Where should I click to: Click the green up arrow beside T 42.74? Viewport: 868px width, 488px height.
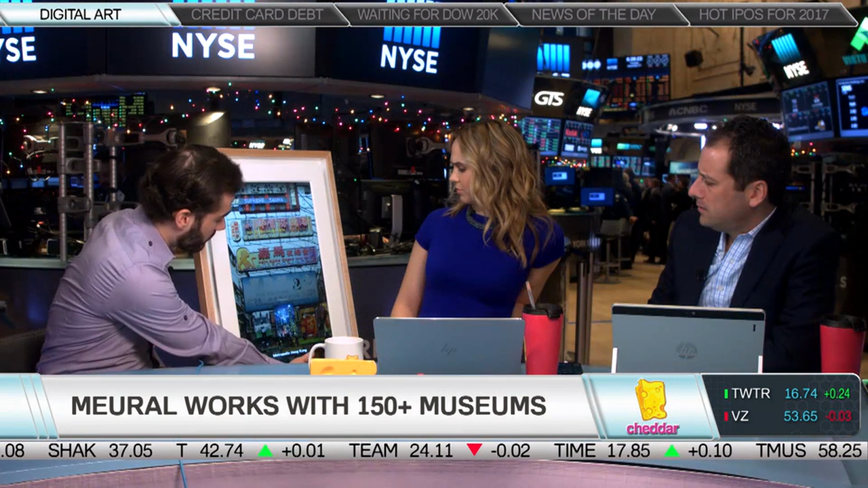point(264,451)
